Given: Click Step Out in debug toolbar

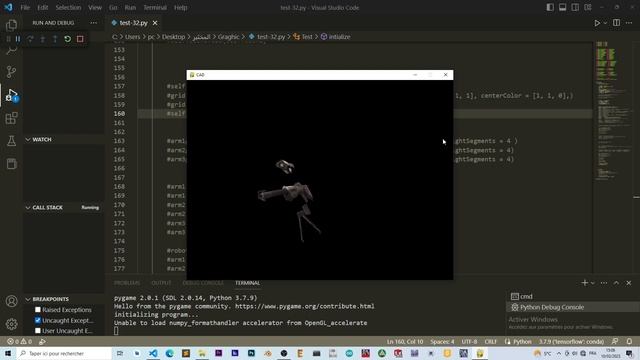Looking at the screenshot, I should click(55, 39).
